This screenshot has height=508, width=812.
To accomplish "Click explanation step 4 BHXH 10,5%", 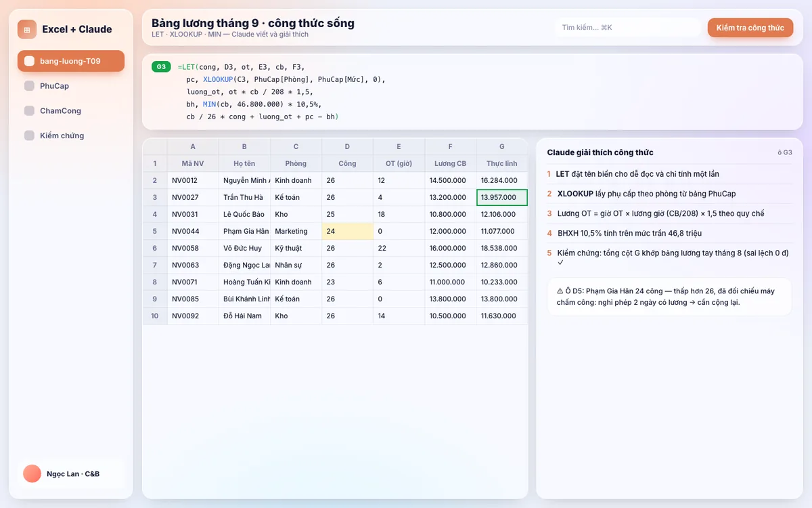I will coord(669,233).
